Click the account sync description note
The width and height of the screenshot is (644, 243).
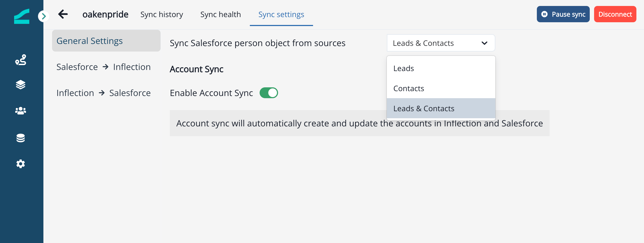(x=360, y=123)
